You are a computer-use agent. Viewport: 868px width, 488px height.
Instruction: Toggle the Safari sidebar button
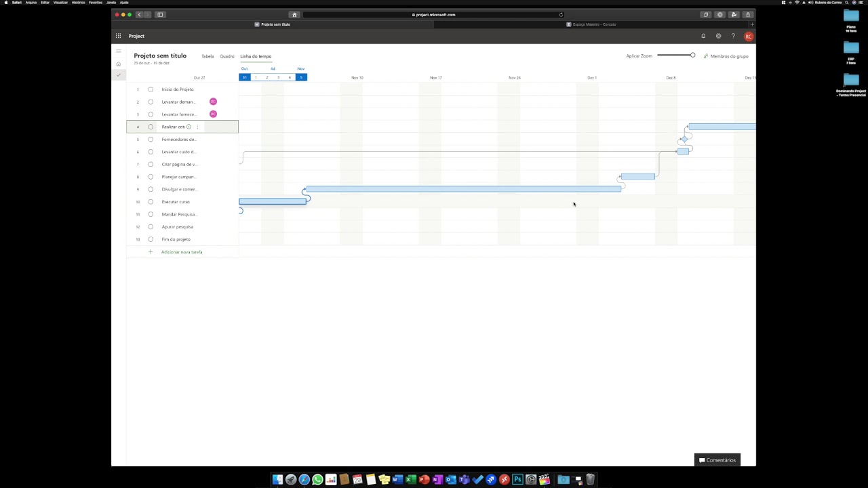click(x=160, y=14)
